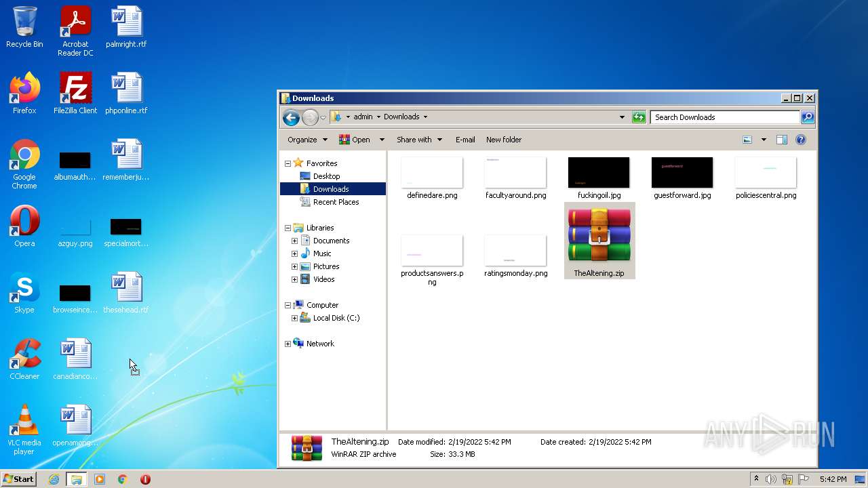Click the taskbar clock showing 5:42 PM
This screenshot has width=868, height=488.
(x=833, y=479)
